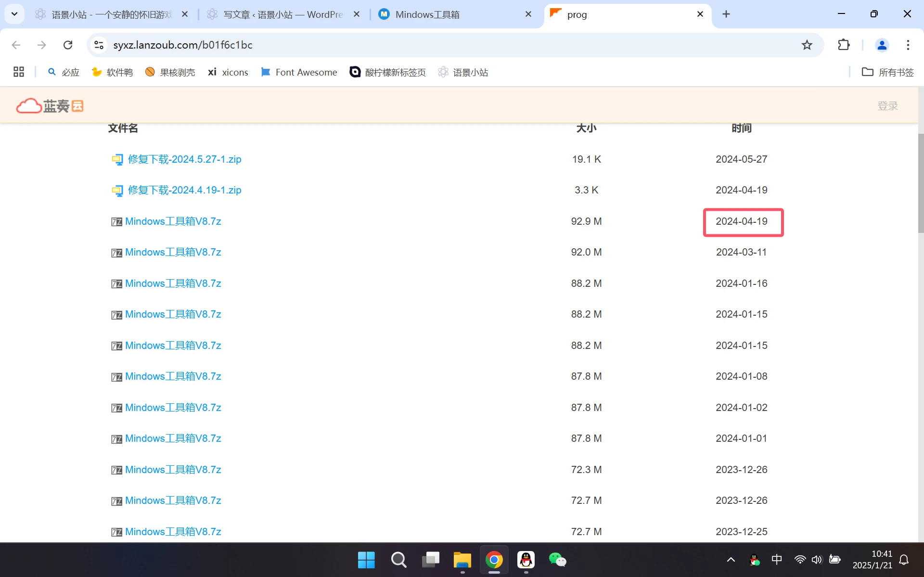Open the QQ penguin taskbar icon
Viewport: 924px width, 577px height.
pos(526,560)
